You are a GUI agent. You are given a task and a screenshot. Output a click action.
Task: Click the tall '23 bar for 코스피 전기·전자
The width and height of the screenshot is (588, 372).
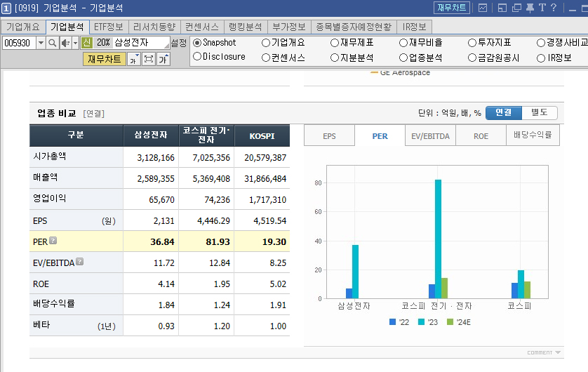point(438,239)
